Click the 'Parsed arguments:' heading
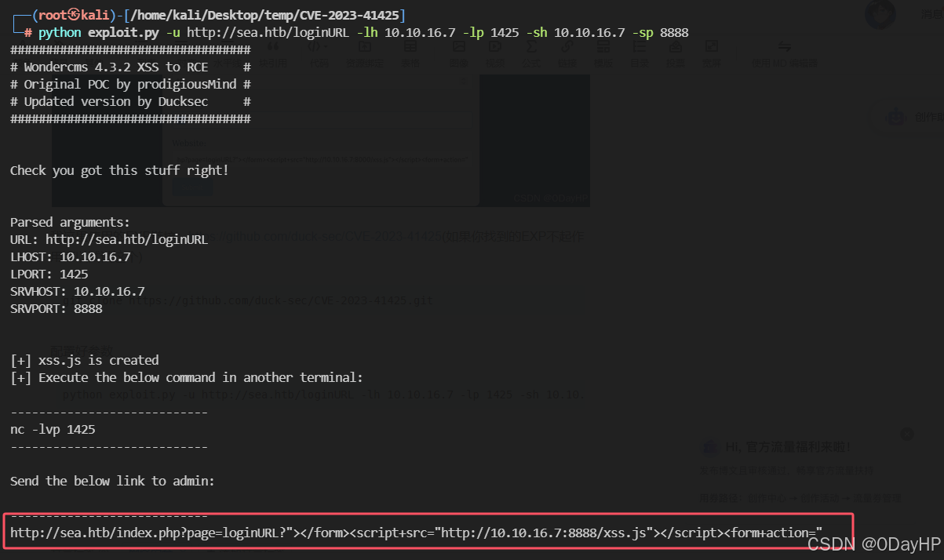This screenshot has height=560, width=944. click(x=70, y=223)
